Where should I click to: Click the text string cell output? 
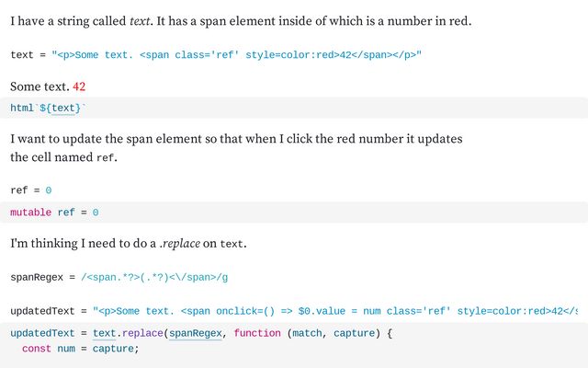tap(216, 55)
